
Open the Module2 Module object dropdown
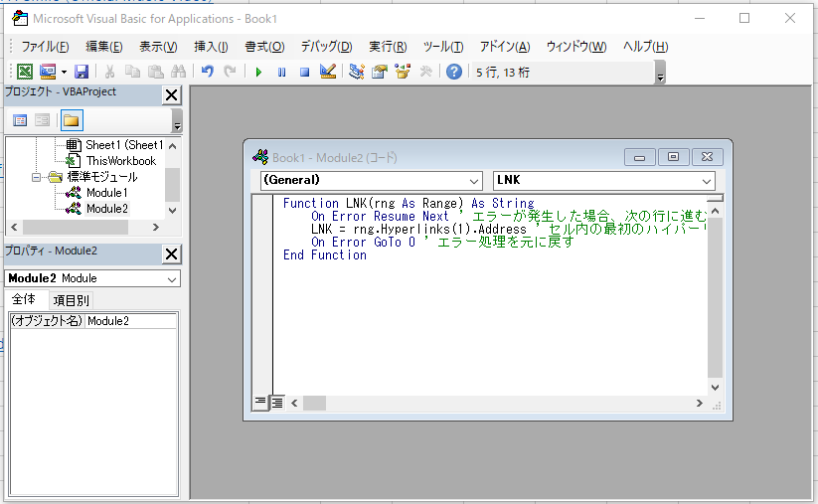[172, 279]
